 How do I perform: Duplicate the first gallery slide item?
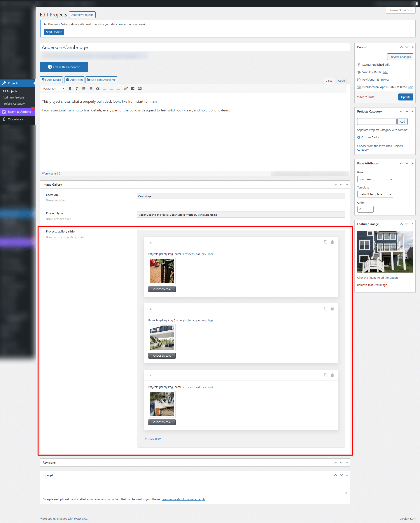(325, 242)
